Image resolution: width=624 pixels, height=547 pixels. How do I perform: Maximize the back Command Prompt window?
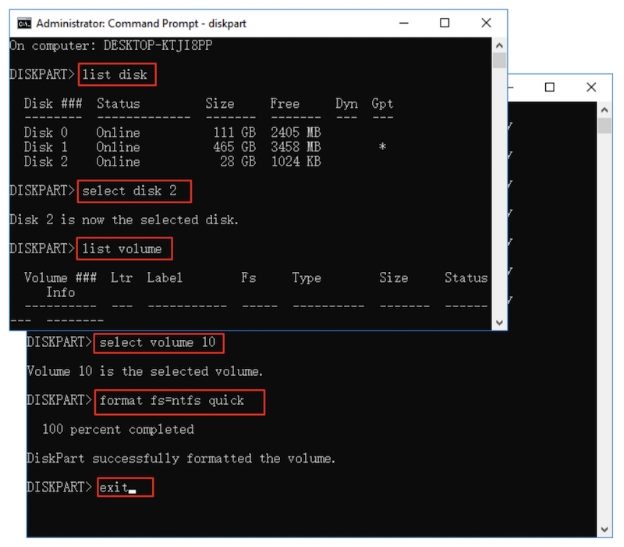[550, 87]
